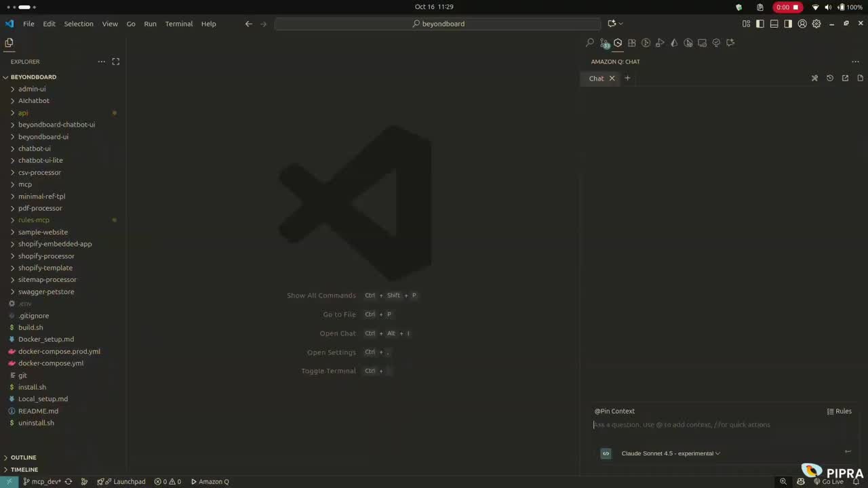The image size is (868, 488).
Task: Open the Remote Explorer monitor icon
Action: pyautogui.click(x=702, y=43)
